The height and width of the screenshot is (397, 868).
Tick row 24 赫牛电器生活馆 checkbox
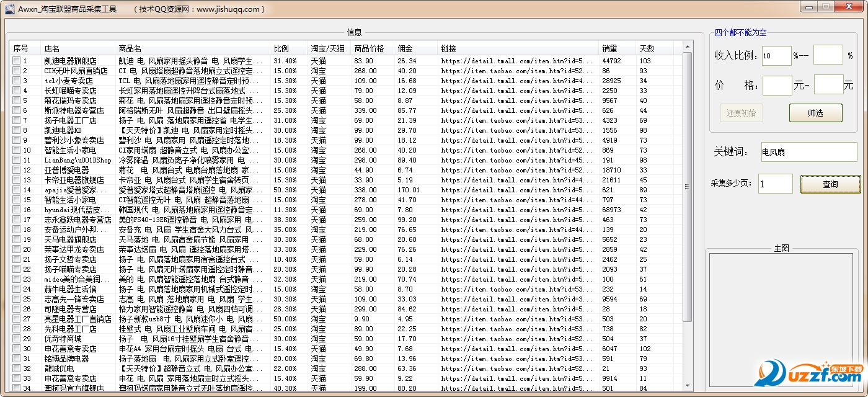click(x=17, y=289)
